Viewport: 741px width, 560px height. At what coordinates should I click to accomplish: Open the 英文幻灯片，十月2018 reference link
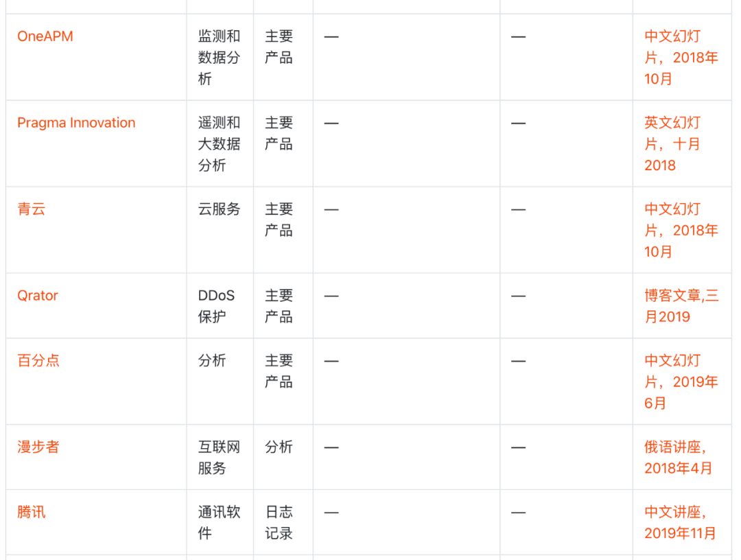coord(672,144)
